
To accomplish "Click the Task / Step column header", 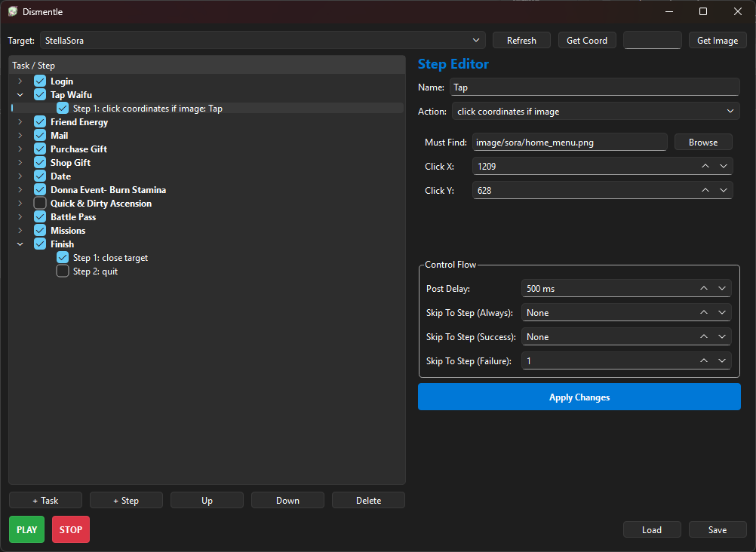I will [x=207, y=65].
